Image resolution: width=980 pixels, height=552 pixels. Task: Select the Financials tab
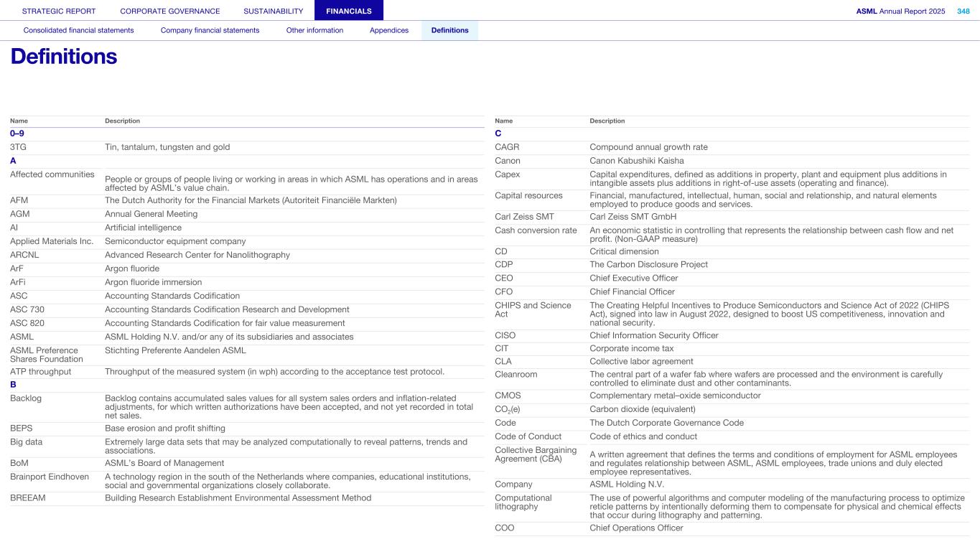[348, 11]
